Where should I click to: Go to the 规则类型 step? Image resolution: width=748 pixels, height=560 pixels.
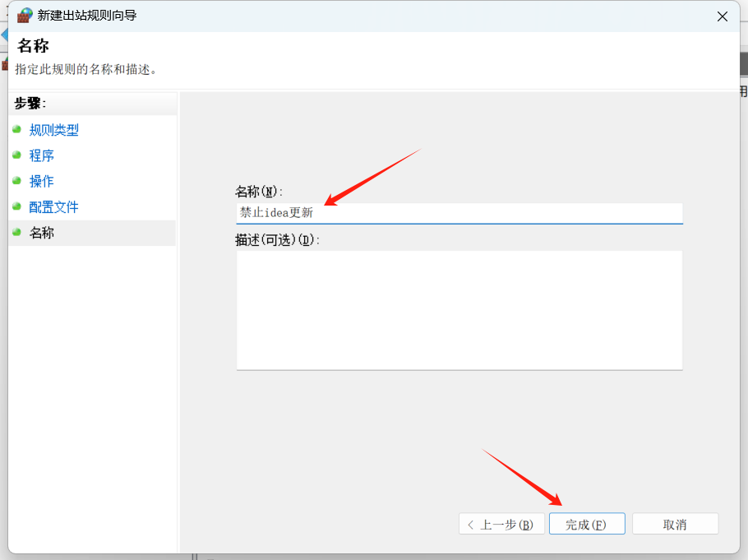click(54, 130)
